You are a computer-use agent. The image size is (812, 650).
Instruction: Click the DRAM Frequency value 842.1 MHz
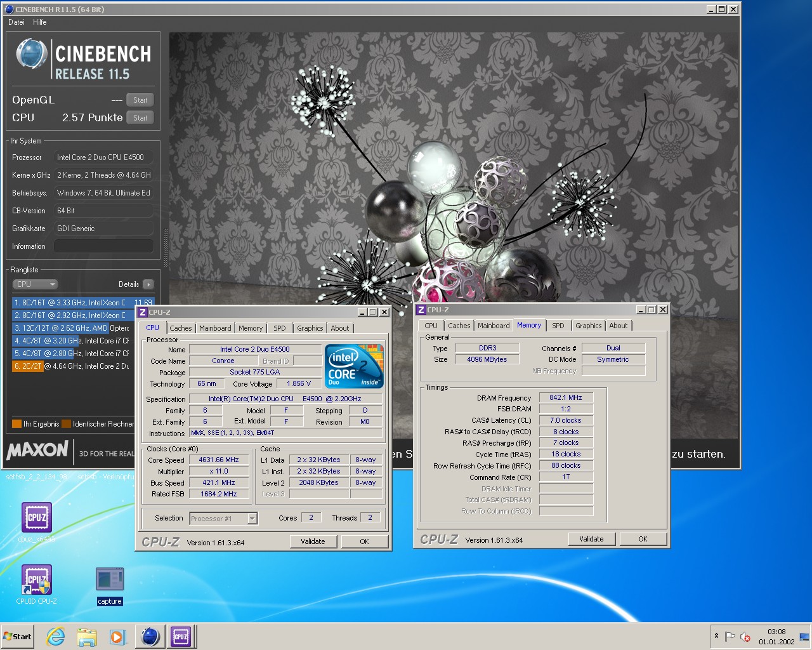566,398
